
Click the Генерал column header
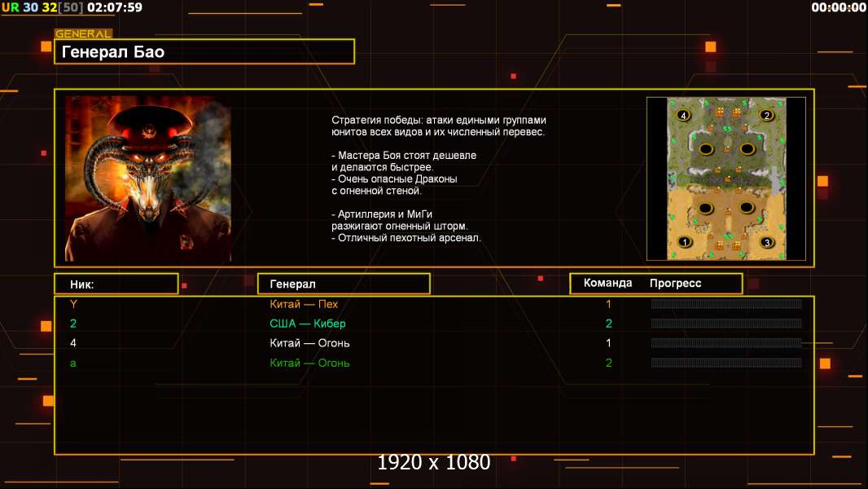(x=344, y=284)
